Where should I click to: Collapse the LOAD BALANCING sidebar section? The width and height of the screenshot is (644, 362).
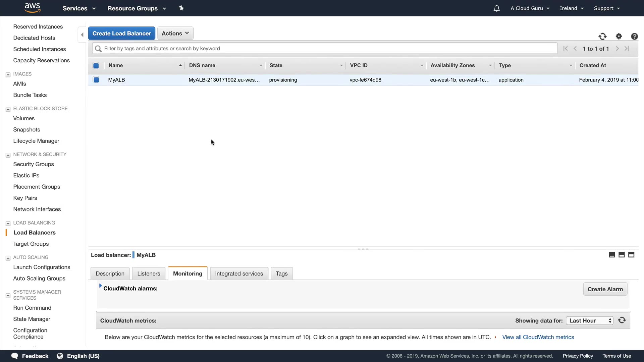(x=8, y=223)
